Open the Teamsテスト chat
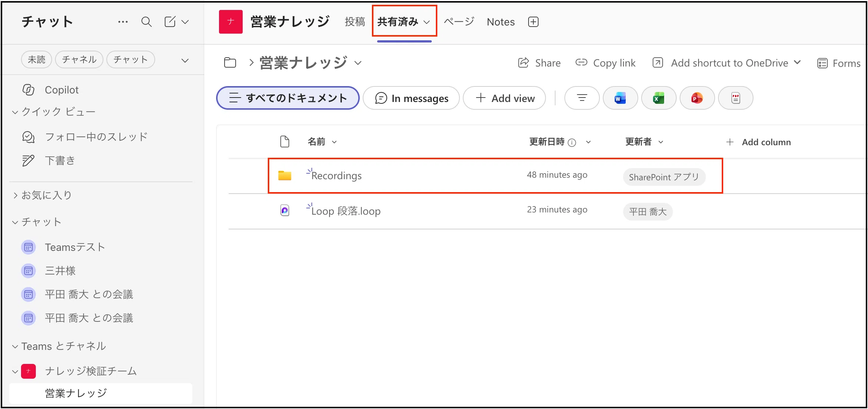Viewport: 868px width, 409px height. (x=75, y=247)
